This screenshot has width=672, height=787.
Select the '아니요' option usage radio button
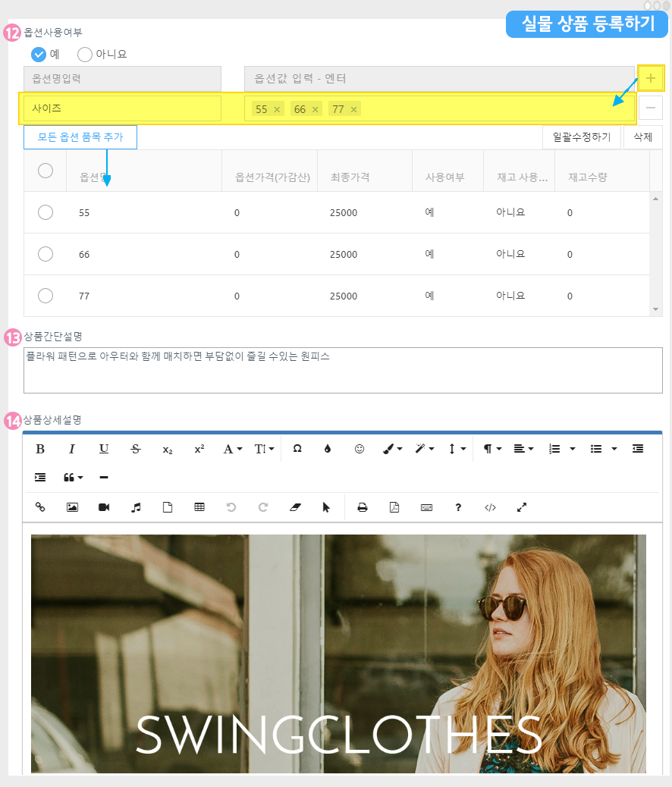point(85,55)
